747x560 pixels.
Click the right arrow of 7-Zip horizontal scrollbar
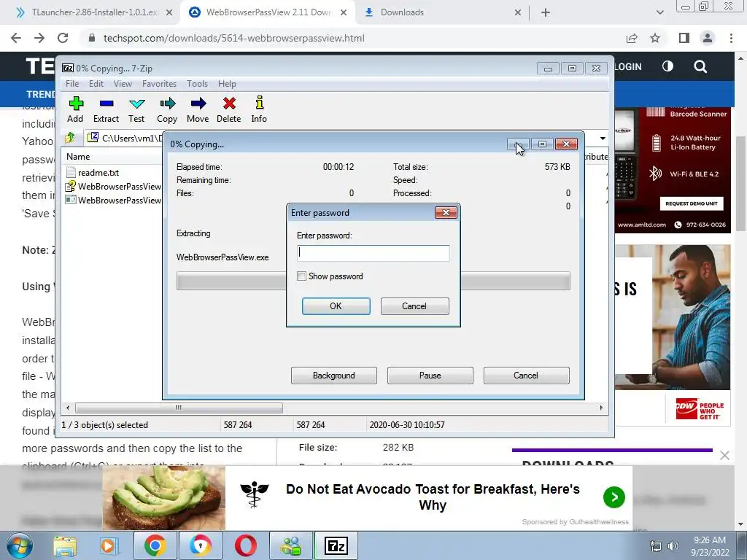pos(601,408)
